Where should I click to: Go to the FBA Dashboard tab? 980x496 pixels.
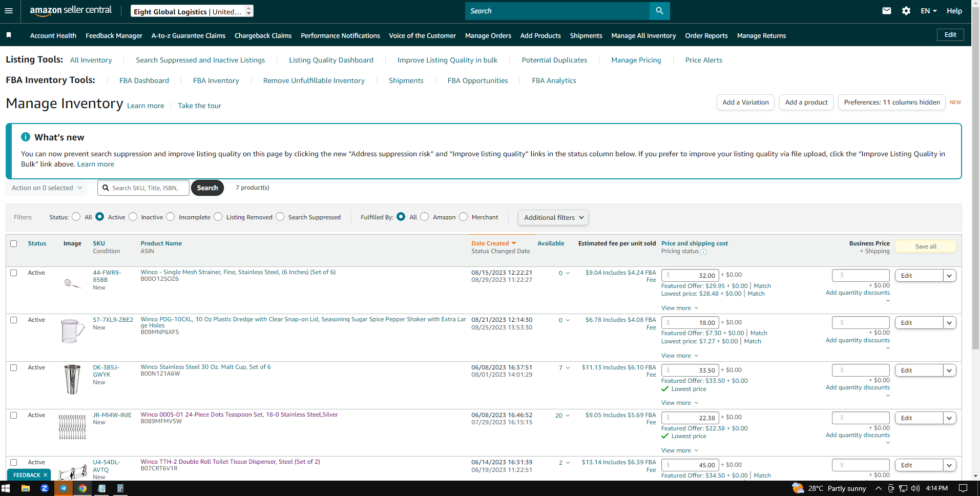pos(144,80)
